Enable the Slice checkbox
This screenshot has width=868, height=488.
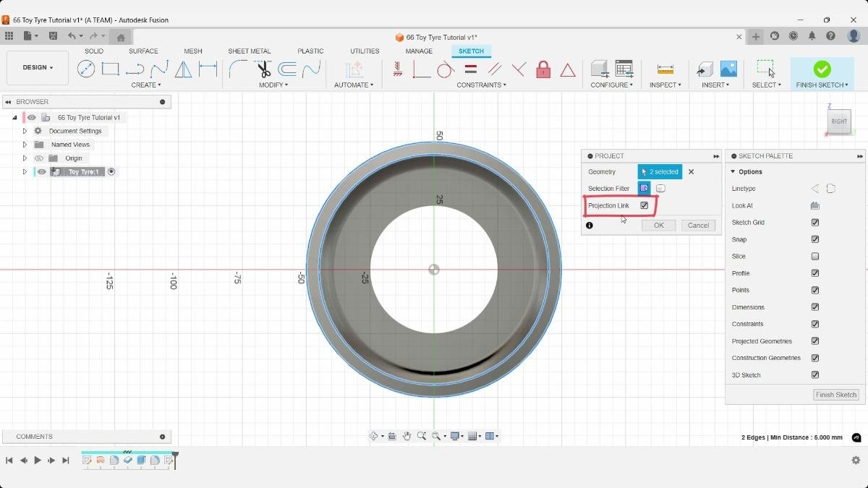(815, 257)
